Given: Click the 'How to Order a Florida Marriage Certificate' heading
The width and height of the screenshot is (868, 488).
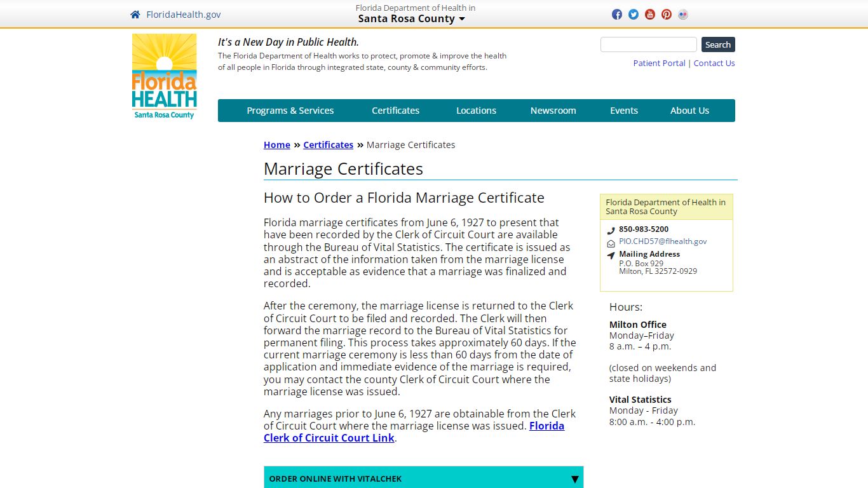Looking at the screenshot, I should click(404, 198).
